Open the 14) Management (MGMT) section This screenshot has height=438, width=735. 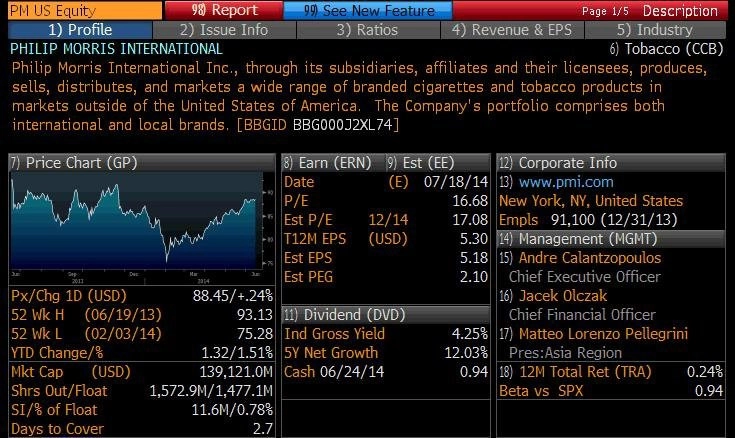(x=611, y=239)
